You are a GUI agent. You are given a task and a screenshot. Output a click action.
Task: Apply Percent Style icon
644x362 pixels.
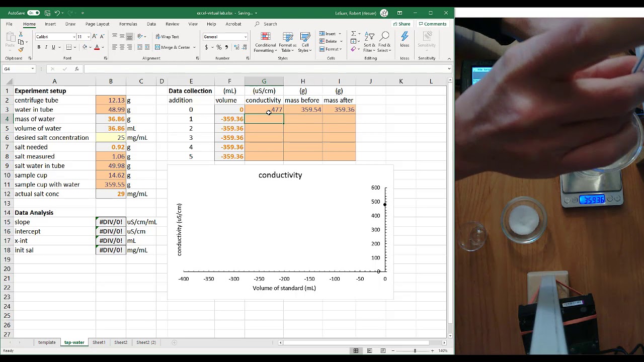(219, 47)
